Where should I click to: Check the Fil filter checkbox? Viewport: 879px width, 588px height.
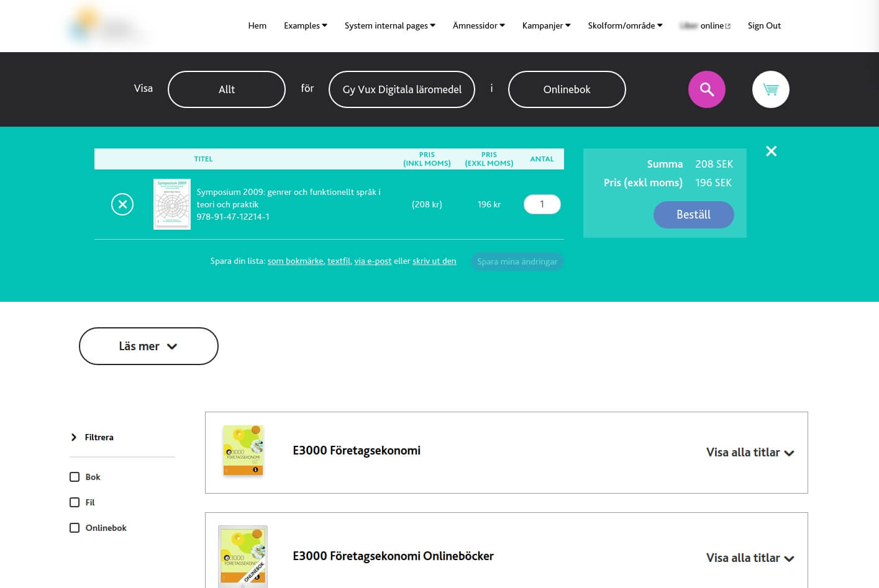pyautogui.click(x=75, y=502)
